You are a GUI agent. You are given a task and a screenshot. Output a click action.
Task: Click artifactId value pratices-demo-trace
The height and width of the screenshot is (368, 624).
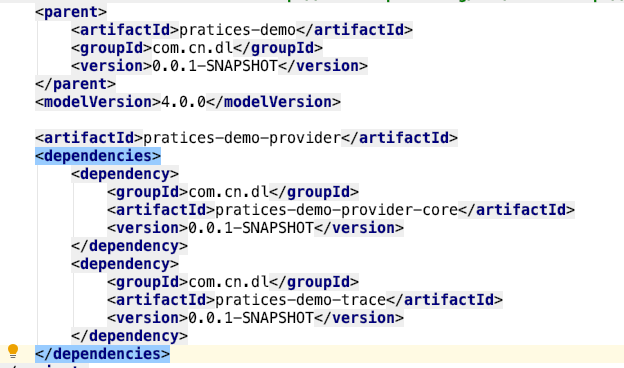[300, 300]
